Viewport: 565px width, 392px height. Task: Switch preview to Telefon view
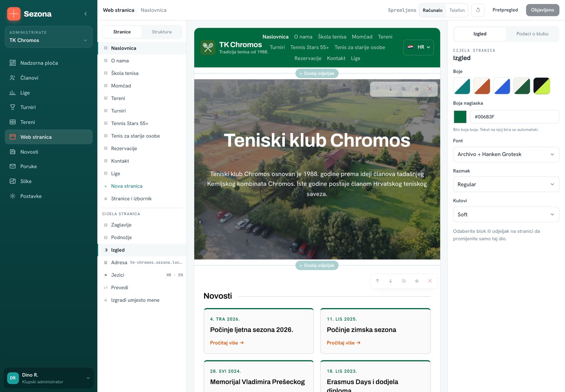[457, 10]
